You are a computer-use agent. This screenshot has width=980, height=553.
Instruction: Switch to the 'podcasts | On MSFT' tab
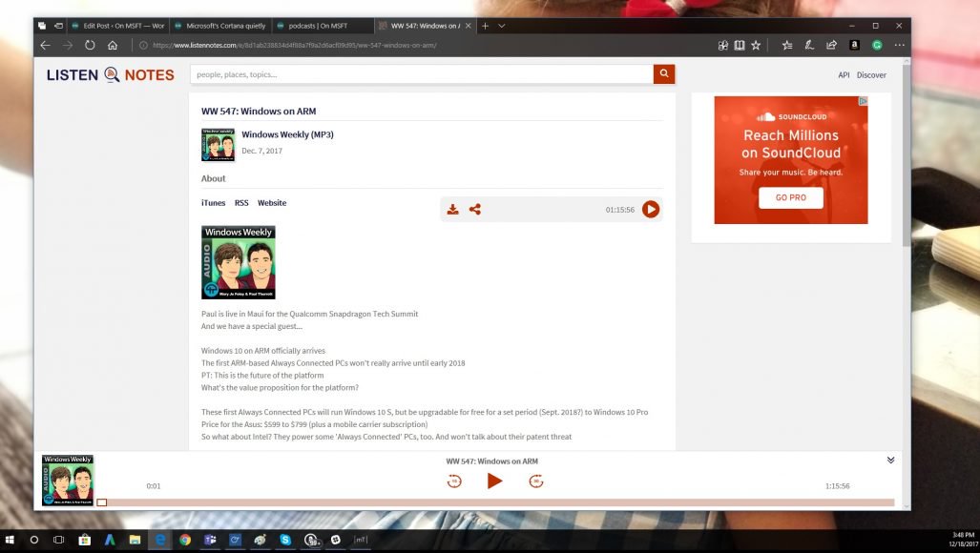(x=320, y=26)
